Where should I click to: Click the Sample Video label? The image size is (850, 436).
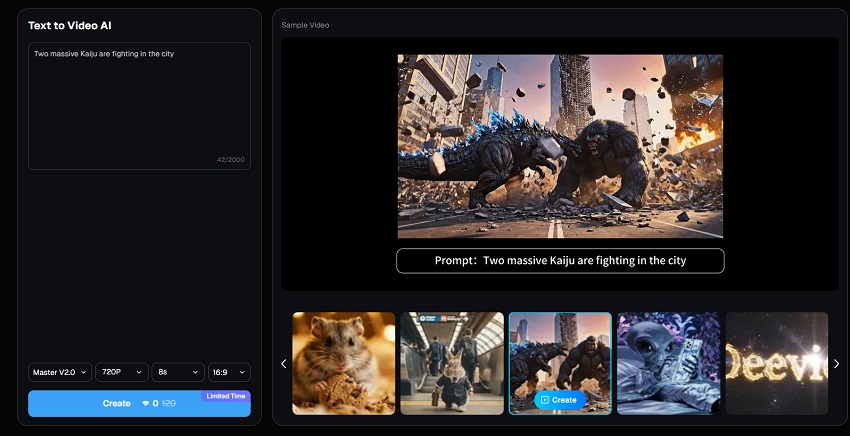pyautogui.click(x=305, y=25)
